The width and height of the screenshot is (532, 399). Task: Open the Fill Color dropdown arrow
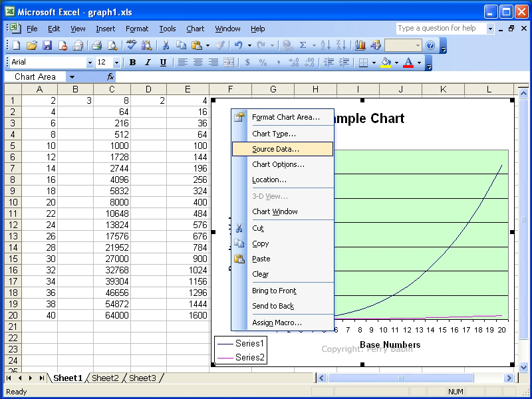point(396,63)
